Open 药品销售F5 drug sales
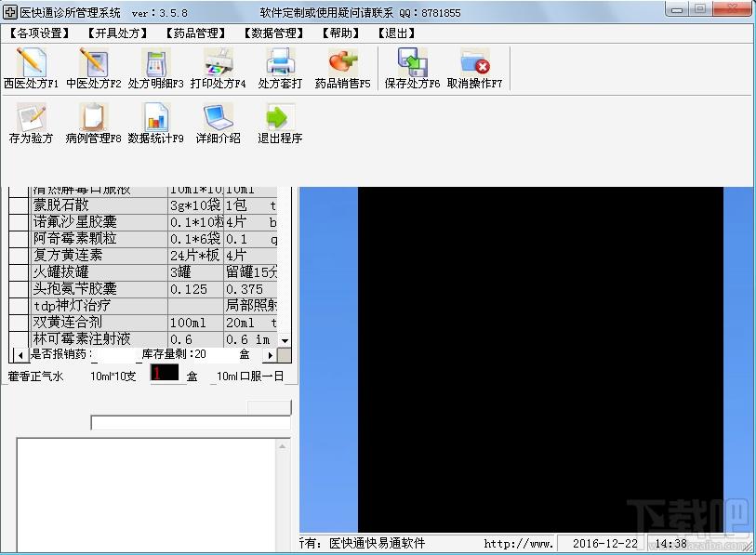Screen dimensions: 756x555 tap(343, 69)
